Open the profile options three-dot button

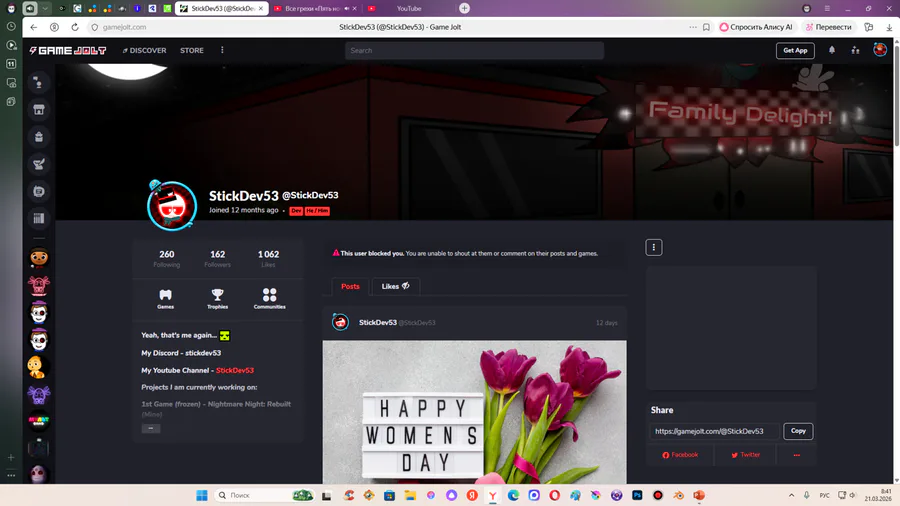click(654, 247)
